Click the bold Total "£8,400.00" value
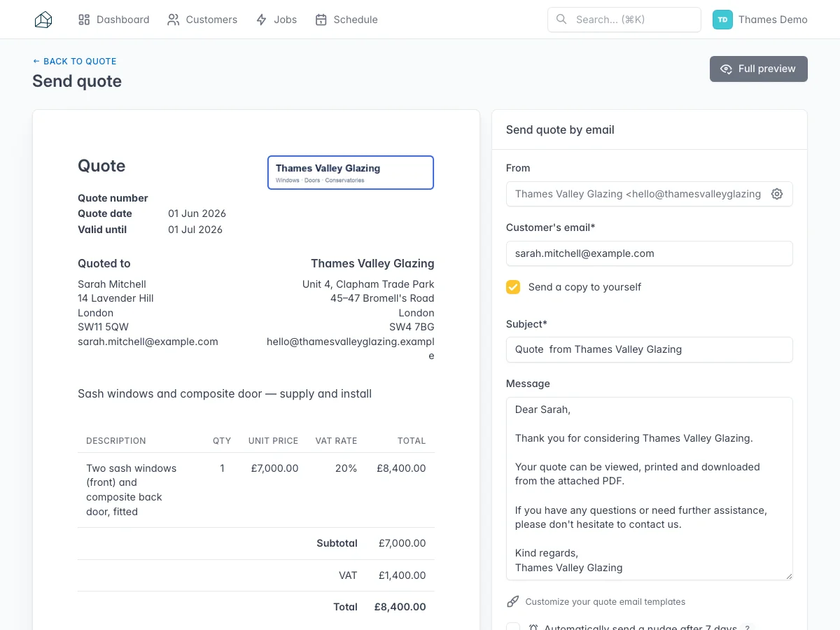The height and width of the screenshot is (630, 840). point(400,607)
